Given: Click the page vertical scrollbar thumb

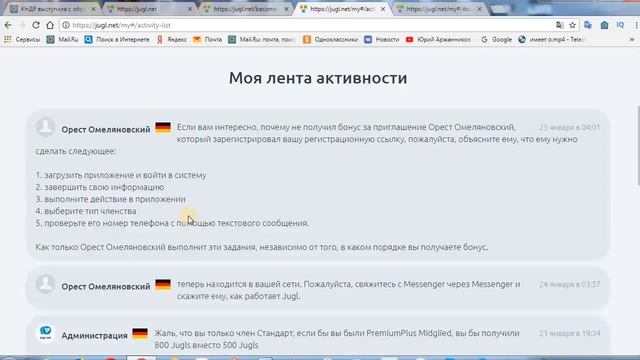Looking at the screenshot, I should (638, 146).
